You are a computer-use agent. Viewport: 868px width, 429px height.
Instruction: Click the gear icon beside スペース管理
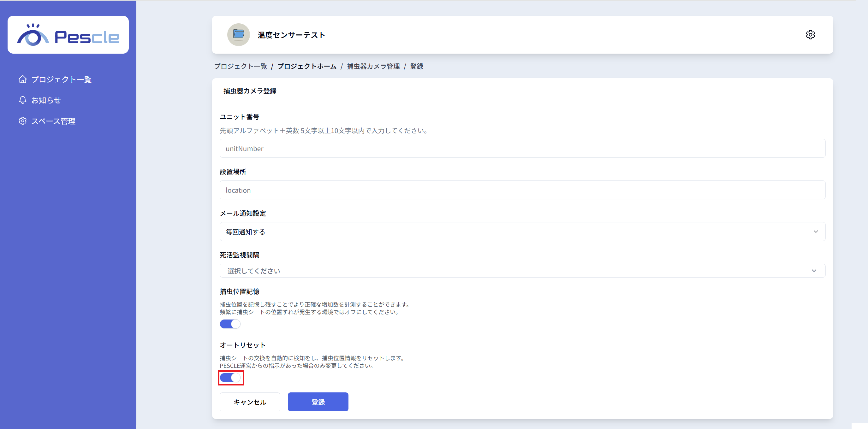[23, 121]
